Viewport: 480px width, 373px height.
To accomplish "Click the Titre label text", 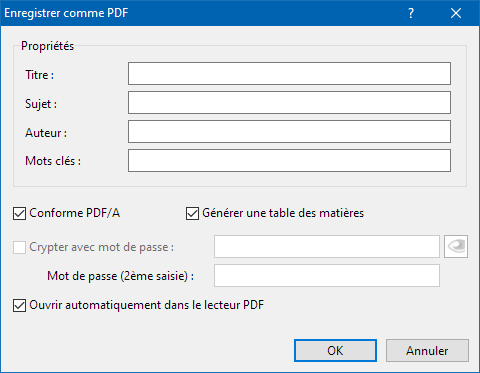I will click(x=39, y=75).
